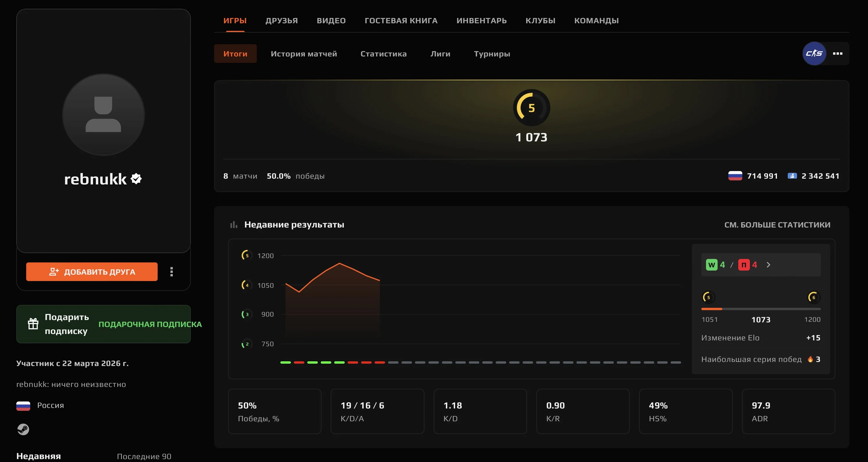The image size is (868, 462).
Task: Select the История матчей sub-tab
Action: 304,54
